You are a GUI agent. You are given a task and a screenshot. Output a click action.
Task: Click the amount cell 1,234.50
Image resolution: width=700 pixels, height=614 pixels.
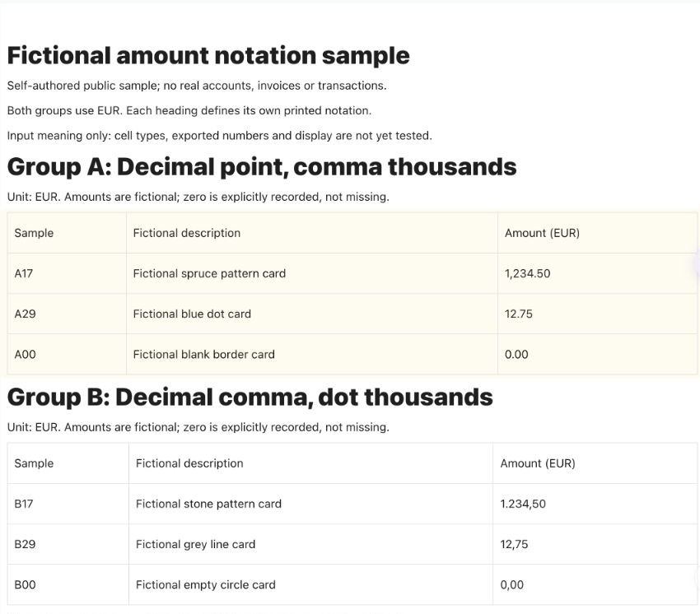click(597, 273)
